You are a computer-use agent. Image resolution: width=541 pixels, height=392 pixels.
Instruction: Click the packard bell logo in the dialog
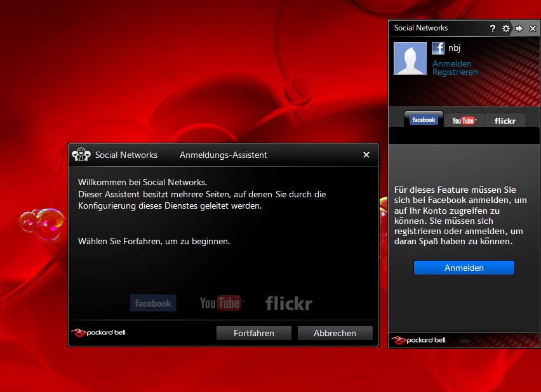point(98,333)
